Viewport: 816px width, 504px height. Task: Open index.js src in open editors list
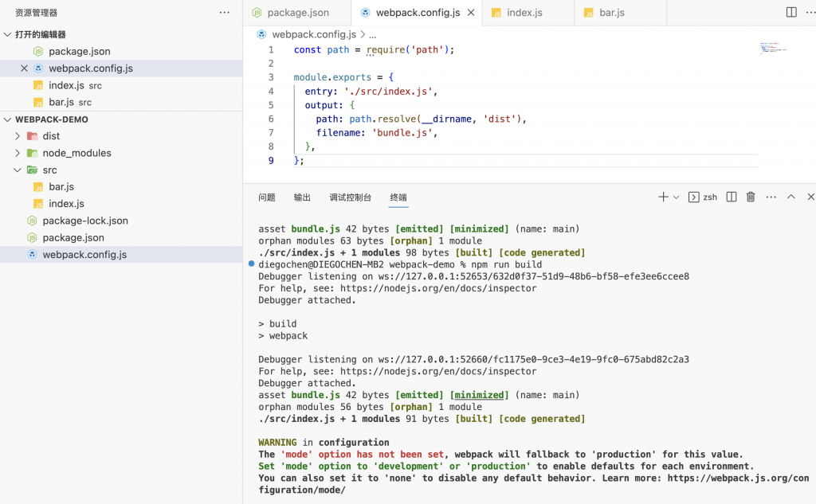121,85
